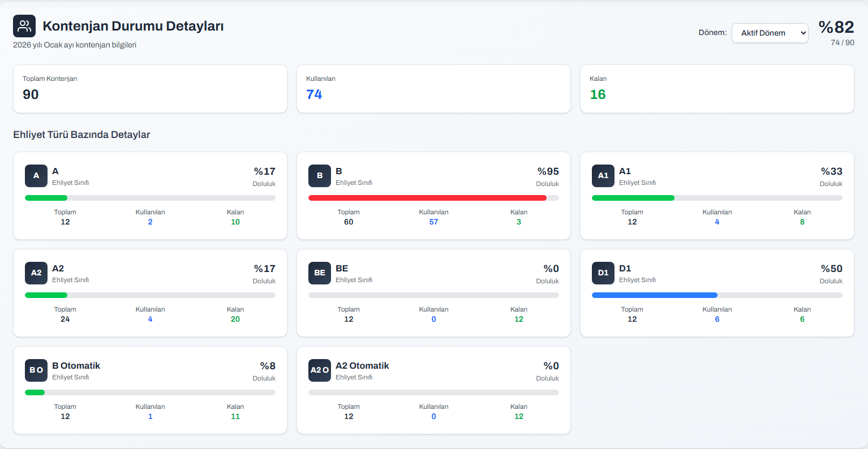Click the Kullanılan summary card showing 74
This screenshot has height=449, width=868.
[x=433, y=89]
